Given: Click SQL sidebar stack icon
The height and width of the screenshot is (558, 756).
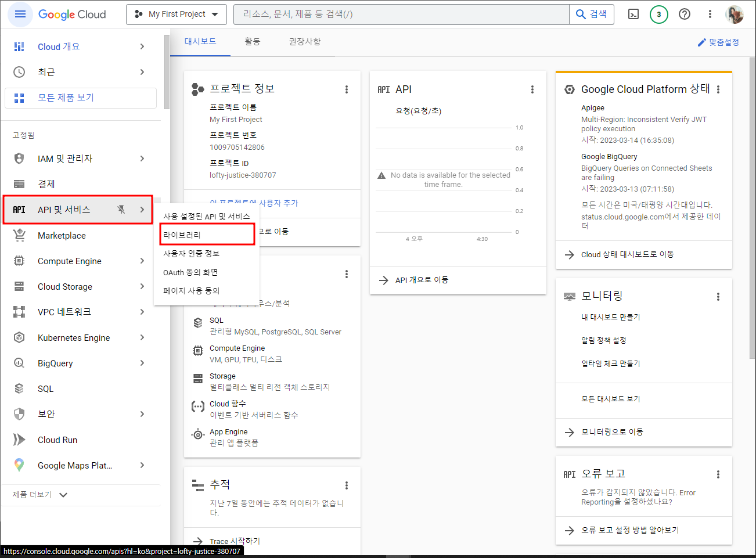Looking at the screenshot, I should 19,388.
